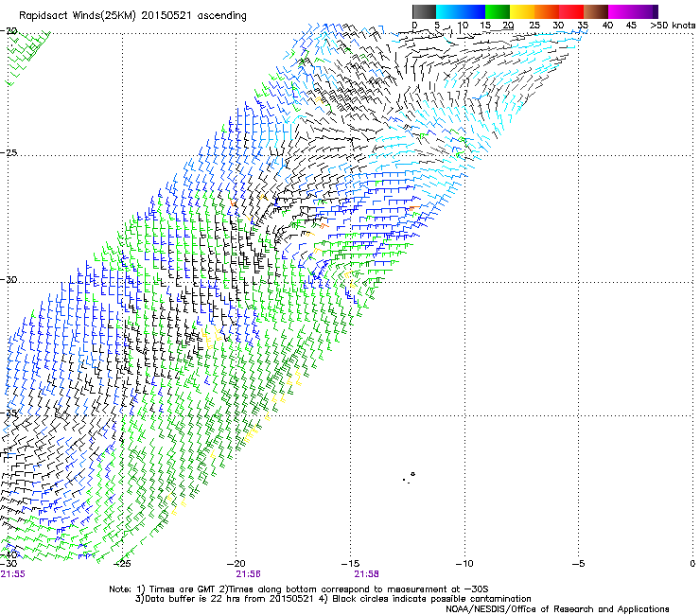Click the longitude label '-10' on bottom axis
This screenshot has height=615, width=700.
tap(464, 564)
